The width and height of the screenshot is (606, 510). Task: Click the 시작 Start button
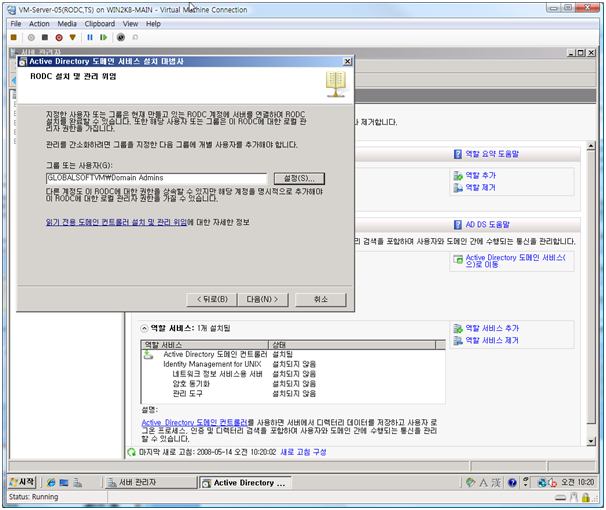click(x=22, y=482)
